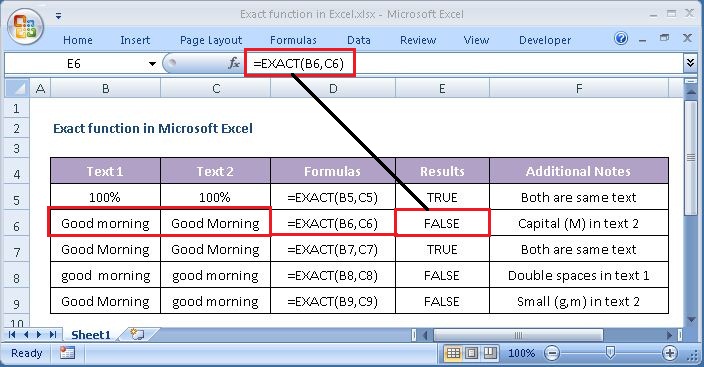Select cell 'Small (g,m) in text 2'
704x367 pixels.
pyautogui.click(x=579, y=301)
